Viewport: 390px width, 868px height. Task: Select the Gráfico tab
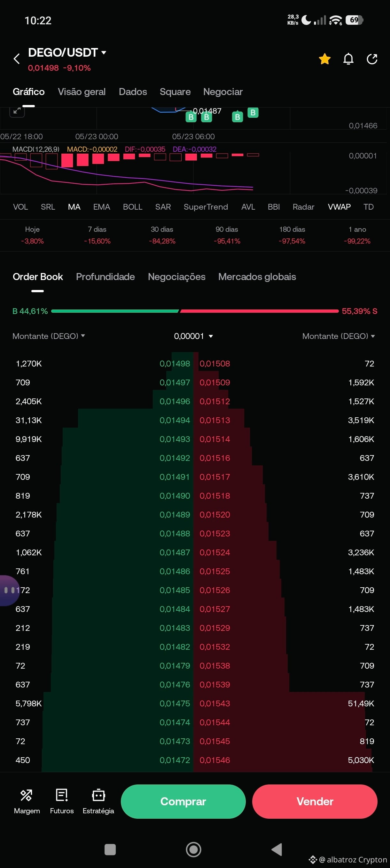pyautogui.click(x=28, y=92)
